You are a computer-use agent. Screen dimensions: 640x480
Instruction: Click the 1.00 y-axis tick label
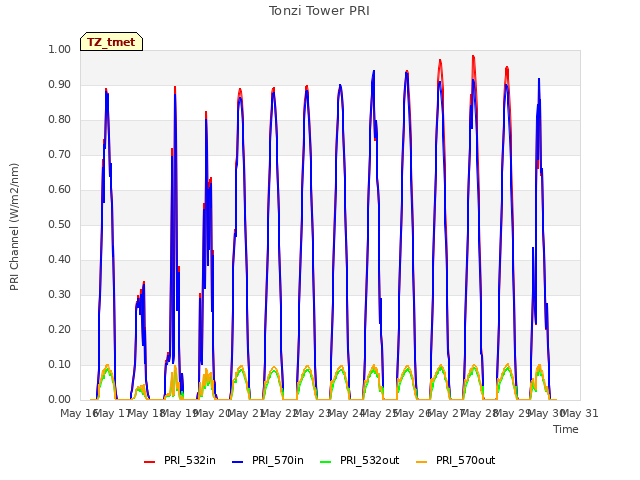coord(60,49)
